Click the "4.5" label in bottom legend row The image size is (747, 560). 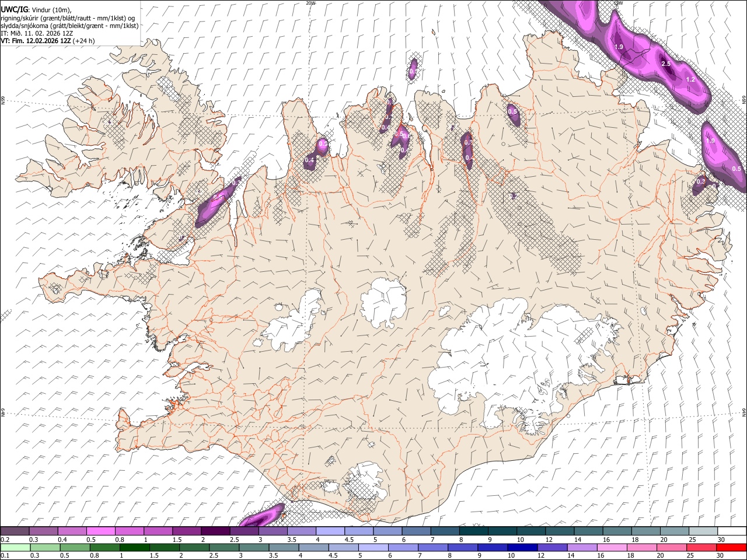[333, 556]
